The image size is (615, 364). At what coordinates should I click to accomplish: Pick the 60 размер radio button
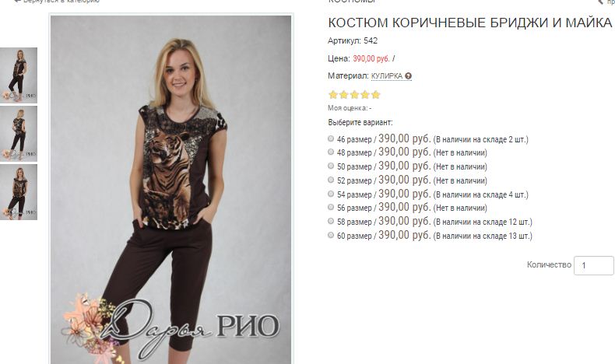click(331, 235)
